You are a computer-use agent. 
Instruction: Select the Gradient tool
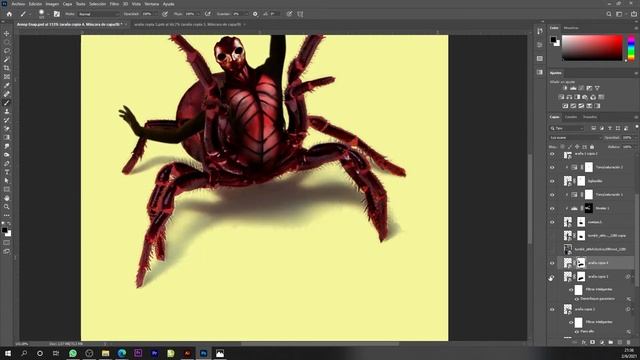coord(7,137)
